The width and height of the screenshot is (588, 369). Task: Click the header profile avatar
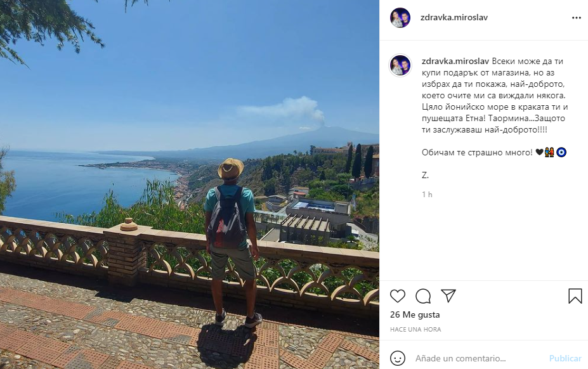pos(400,18)
